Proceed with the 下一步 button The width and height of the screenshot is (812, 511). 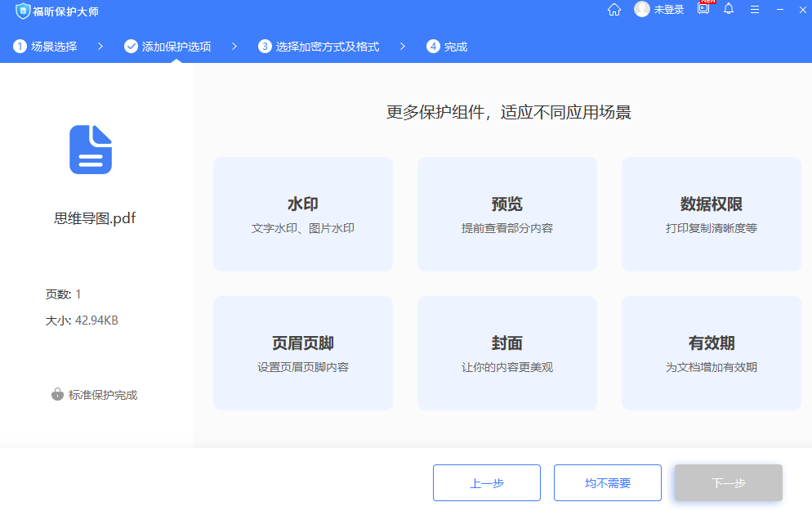[x=727, y=482]
